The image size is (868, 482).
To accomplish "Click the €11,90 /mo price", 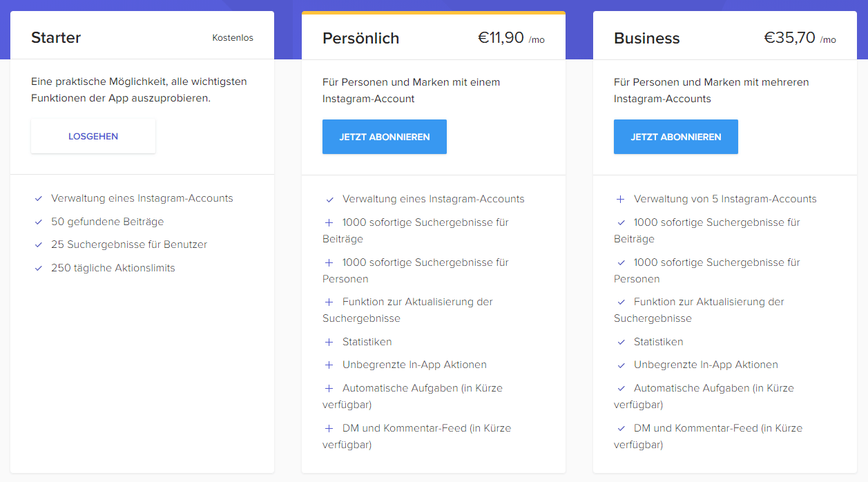I will pyautogui.click(x=511, y=38).
